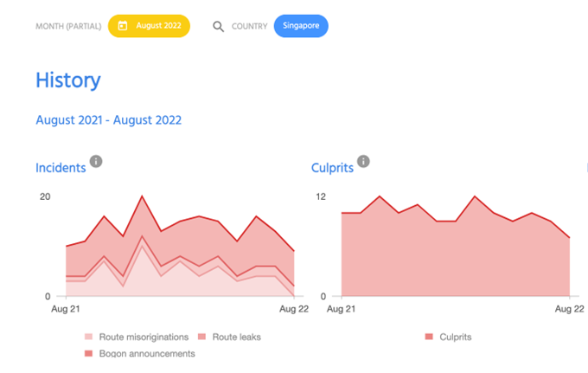Click the Incidents chart title

point(61,168)
